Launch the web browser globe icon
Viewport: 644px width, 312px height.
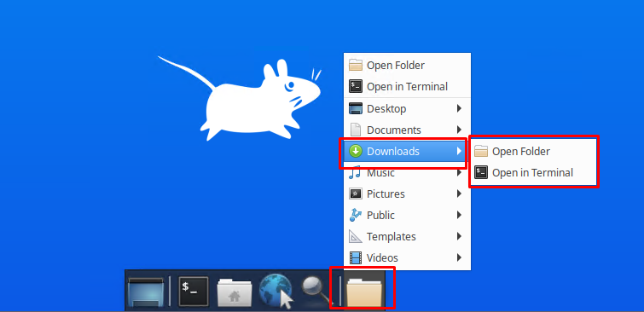(276, 292)
